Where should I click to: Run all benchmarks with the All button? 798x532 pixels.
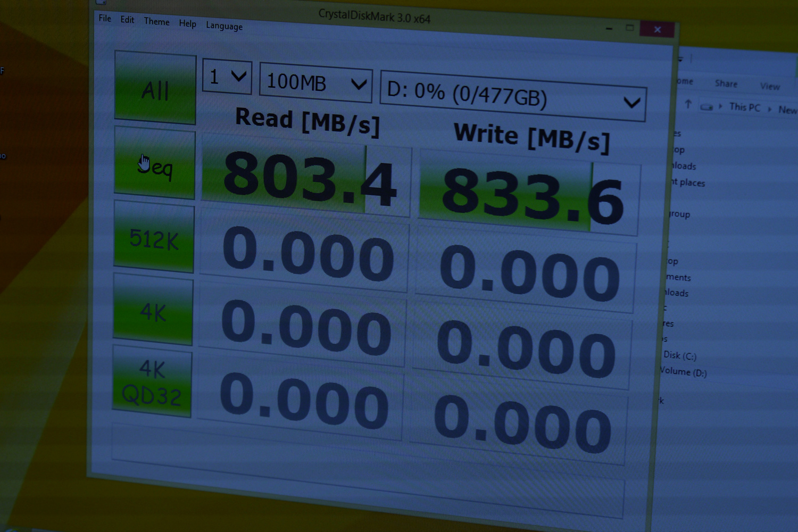(x=155, y=88)
